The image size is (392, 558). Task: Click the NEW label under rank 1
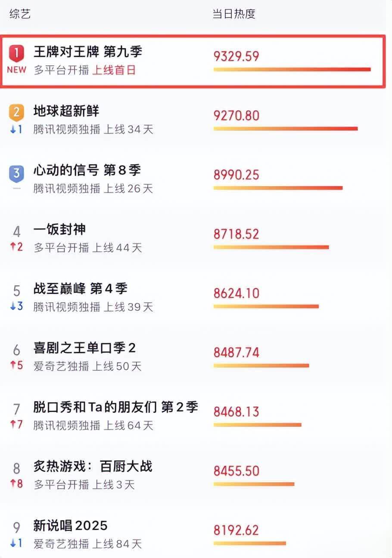pyautogui.click(x=16, y=70)
